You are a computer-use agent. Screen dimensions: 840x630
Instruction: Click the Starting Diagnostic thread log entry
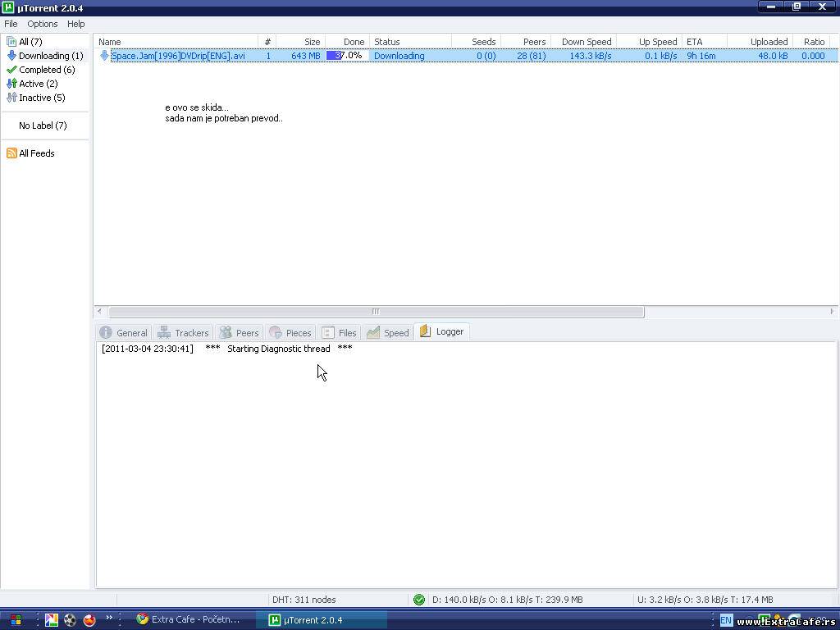tap(227, 349)
